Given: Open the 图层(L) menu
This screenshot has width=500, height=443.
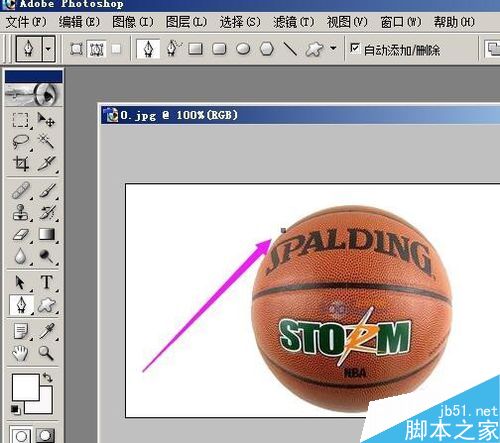Looking at the screenshot, I should coord(186,22).
